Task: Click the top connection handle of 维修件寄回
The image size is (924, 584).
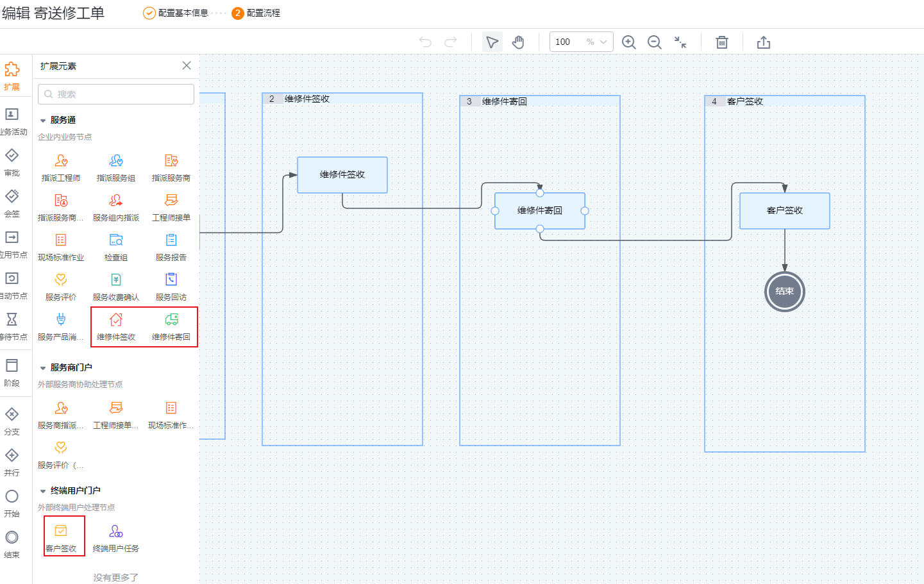Action: point(540,193)
